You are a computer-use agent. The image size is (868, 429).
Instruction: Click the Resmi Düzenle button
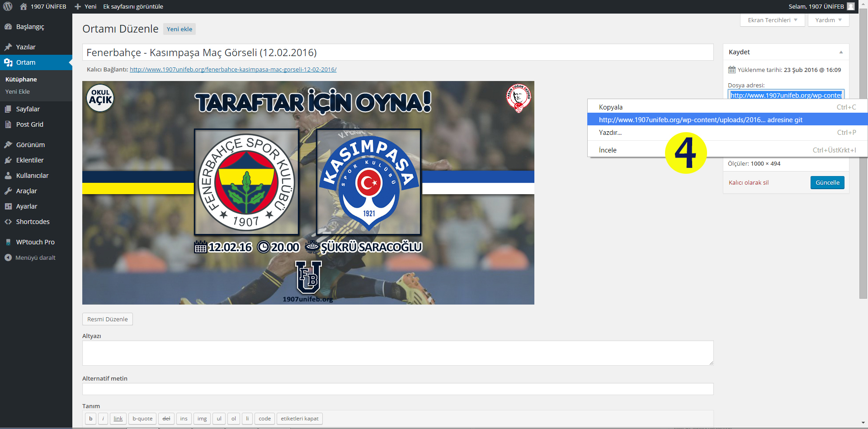pos(108,319)
